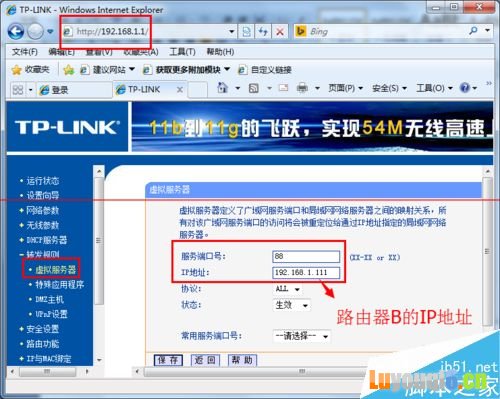Select 虚拟服务器 in the sidebar

(x=56, y=269)
